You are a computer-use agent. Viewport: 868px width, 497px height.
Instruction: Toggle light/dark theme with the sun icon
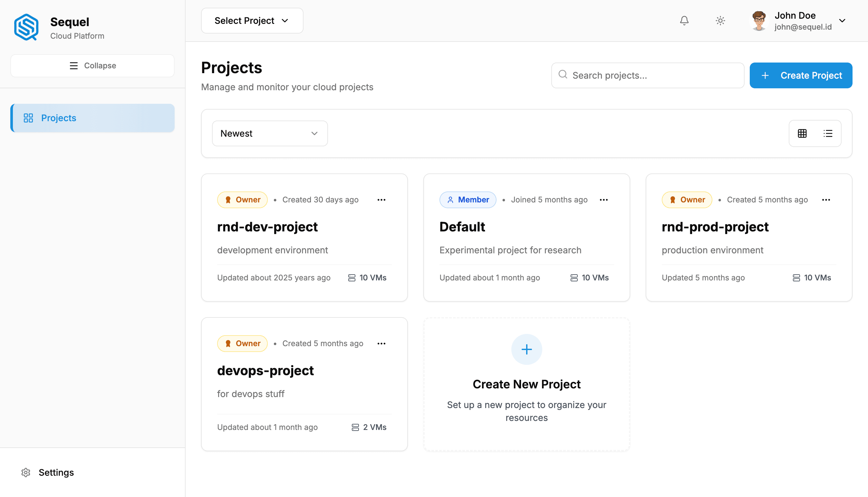coord(720,21)
